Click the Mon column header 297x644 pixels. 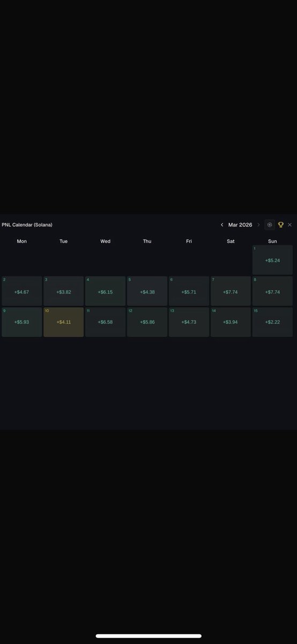click(x=22, y=241)
